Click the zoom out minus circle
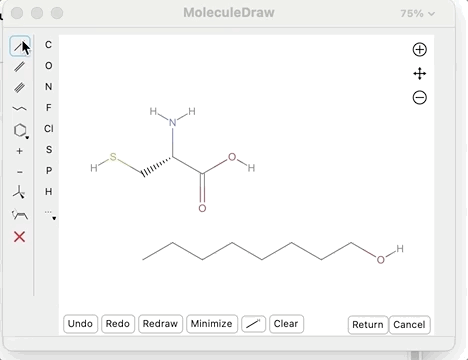Viewport: 468px width, 360px height. point(420,98)
